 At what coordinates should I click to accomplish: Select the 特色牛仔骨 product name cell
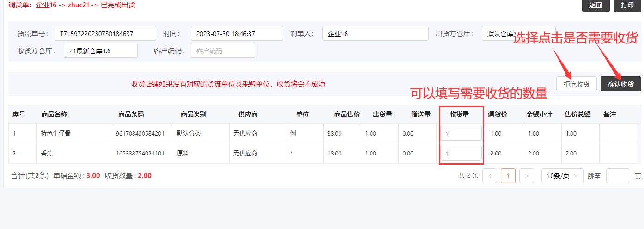click(56, 133)
